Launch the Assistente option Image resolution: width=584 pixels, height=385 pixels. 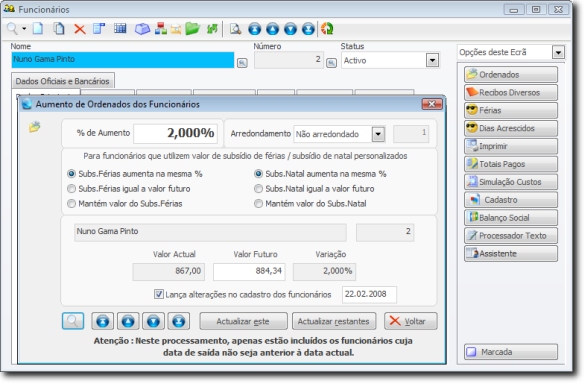[x=511, y=253]
